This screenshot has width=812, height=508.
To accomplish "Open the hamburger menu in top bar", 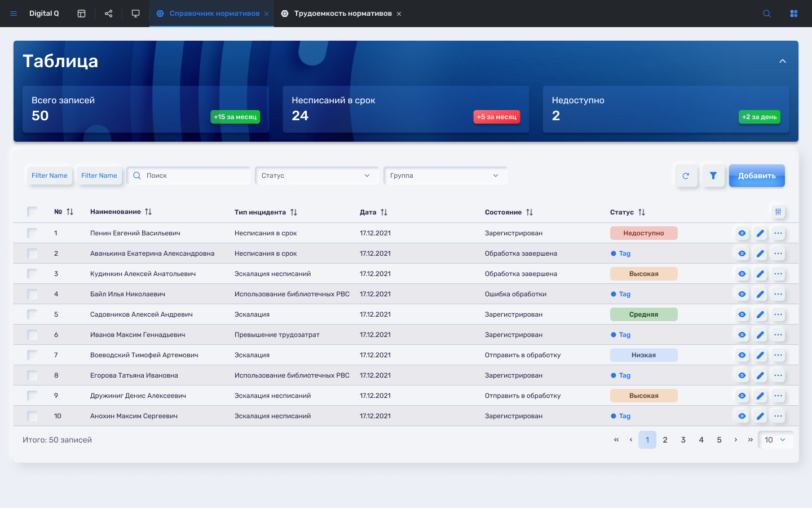I will [x=14, y=14].
